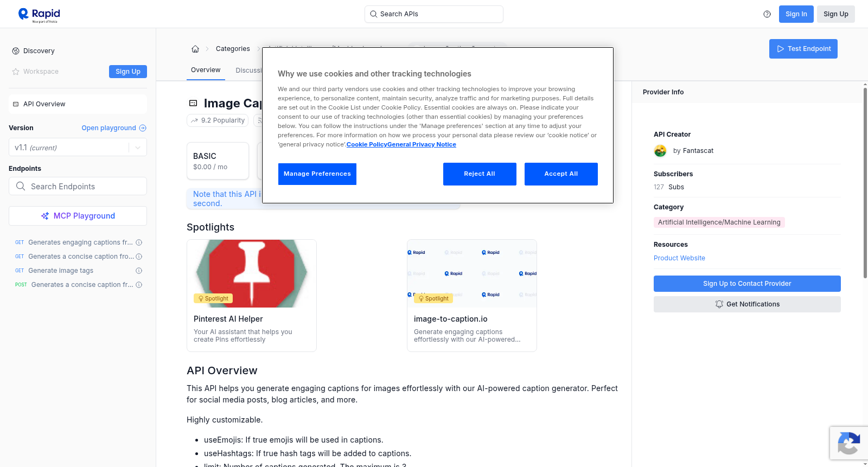Image resolution: width=868 pixels, height=467 pixels.
Task: Click Artificial Intelligence/Machine Learning category tag
Action: pos(719,222)
